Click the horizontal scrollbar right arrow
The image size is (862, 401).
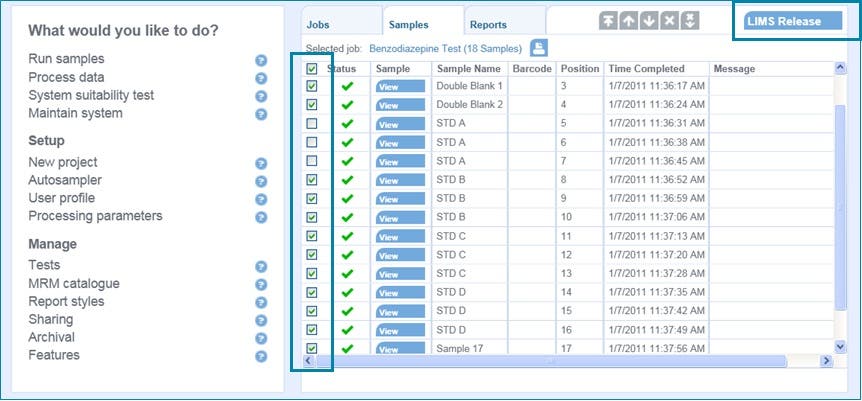826,361
